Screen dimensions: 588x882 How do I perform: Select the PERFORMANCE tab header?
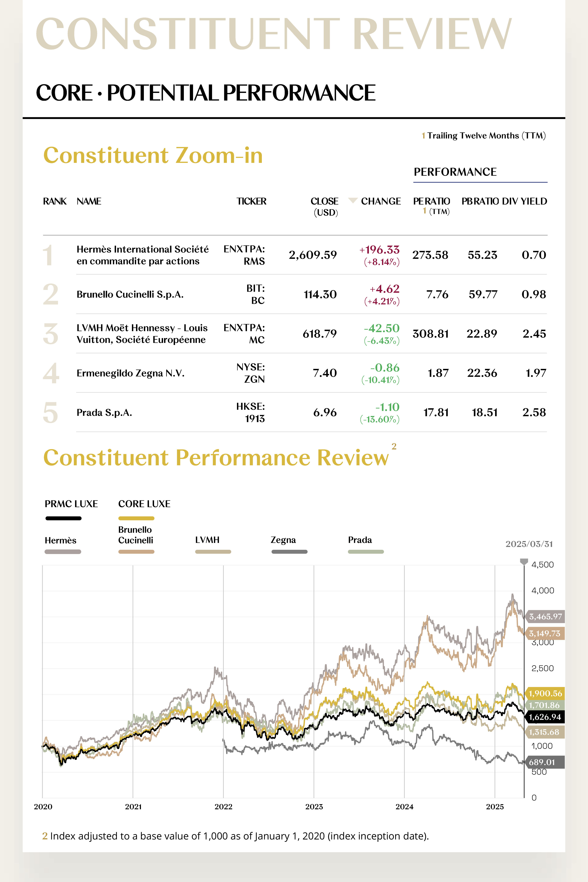tap(455, 172)
